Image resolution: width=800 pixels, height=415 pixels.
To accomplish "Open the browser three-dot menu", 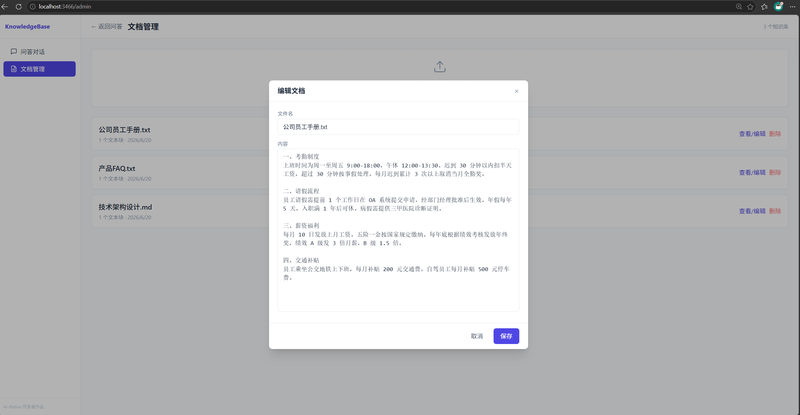I will (x=792, y=7).
